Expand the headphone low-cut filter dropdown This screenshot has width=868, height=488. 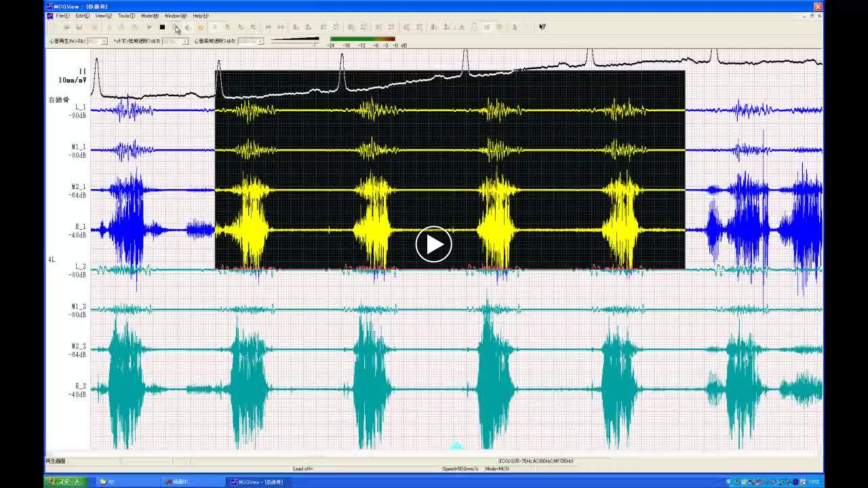185,41
